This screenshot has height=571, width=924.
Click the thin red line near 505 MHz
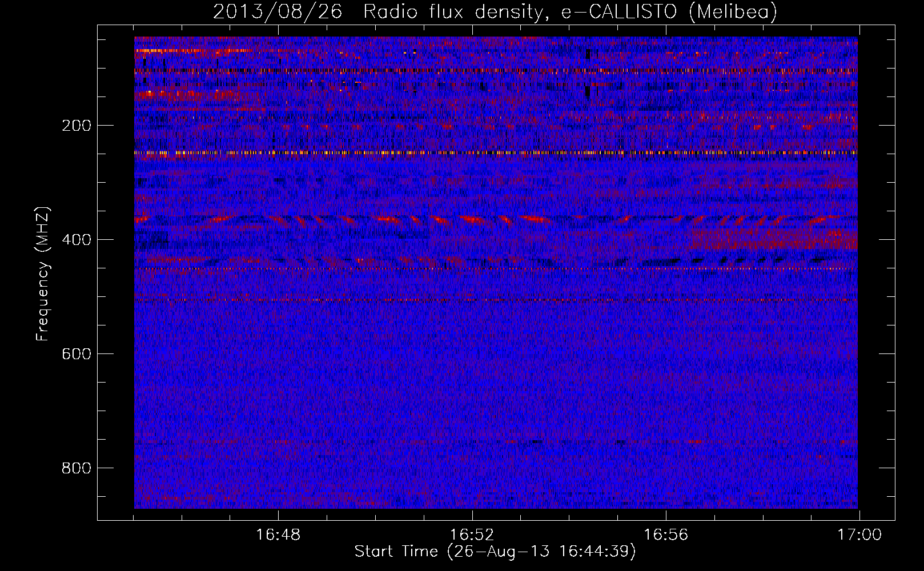[x=496, y=300]
